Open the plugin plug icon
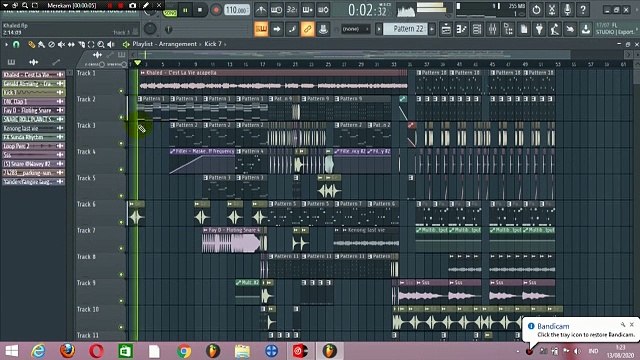Screen dimensions: 640x360 click(x=539, y=29)
